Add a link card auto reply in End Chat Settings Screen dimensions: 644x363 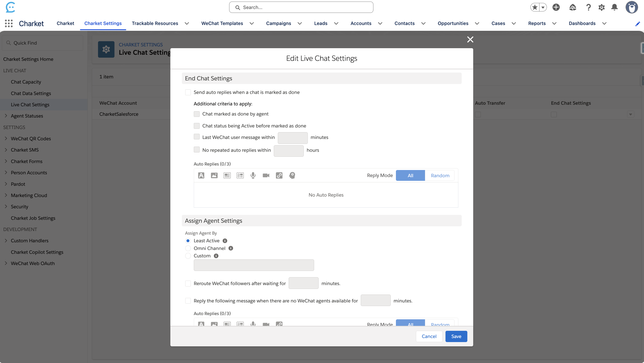[240, 175]
